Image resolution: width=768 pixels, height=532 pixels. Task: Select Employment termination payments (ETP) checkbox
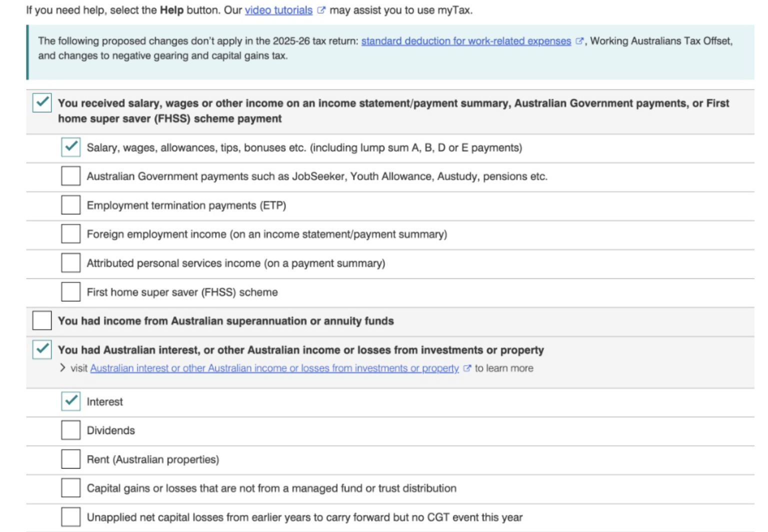tap(71, 205)
